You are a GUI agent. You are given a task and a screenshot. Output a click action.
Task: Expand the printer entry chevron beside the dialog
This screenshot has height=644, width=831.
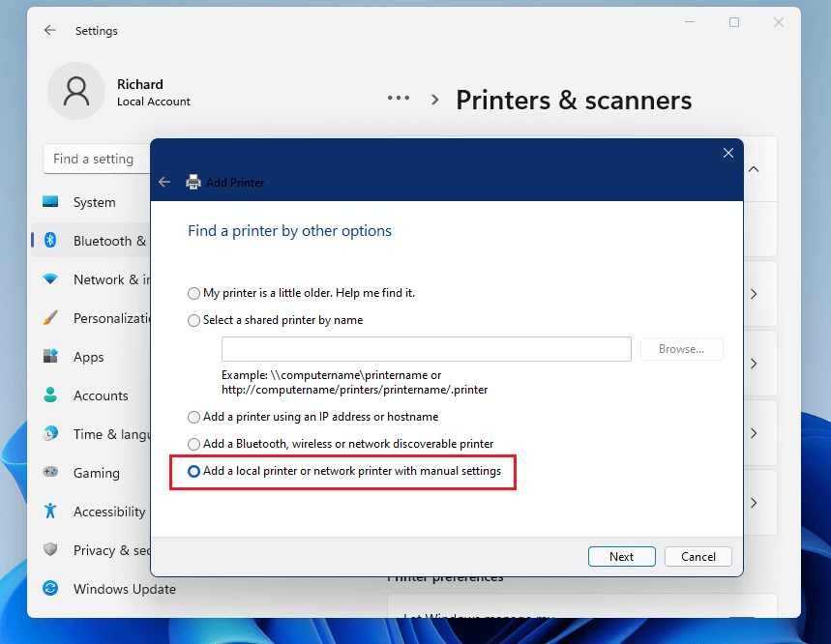(x=754, y=294)
